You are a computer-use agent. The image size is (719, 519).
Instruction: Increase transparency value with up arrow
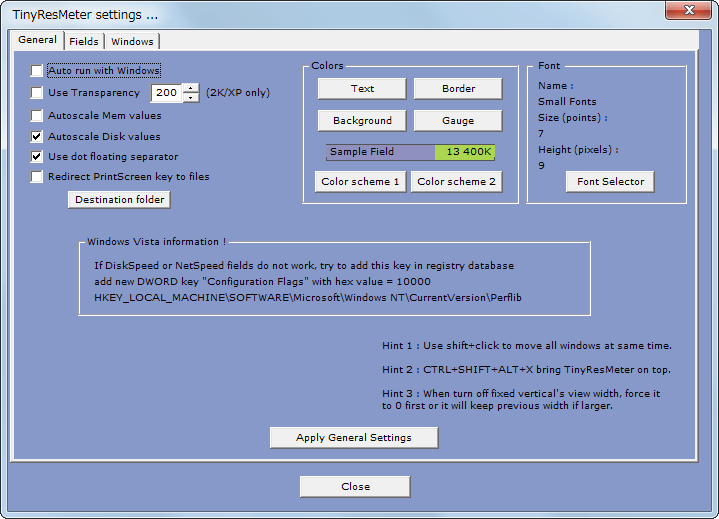click(191, 88)
